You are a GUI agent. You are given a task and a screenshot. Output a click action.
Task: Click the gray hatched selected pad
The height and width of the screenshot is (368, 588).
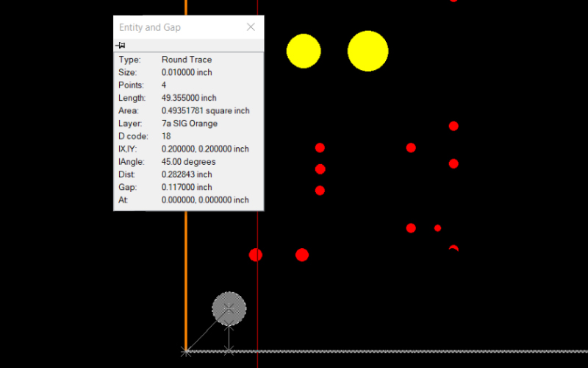229,308
